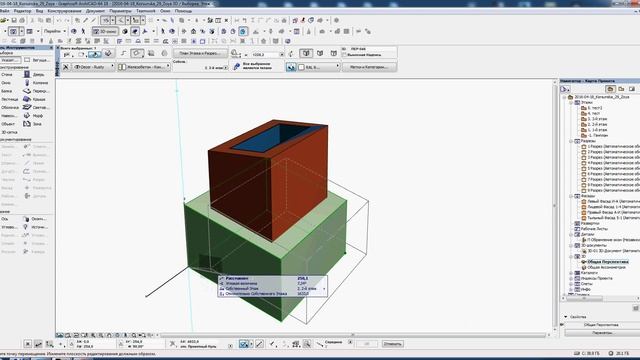The image size is (640, 360).
Task: Select the Slab (Перекрытие) tool
Action: tap(37, 91)
